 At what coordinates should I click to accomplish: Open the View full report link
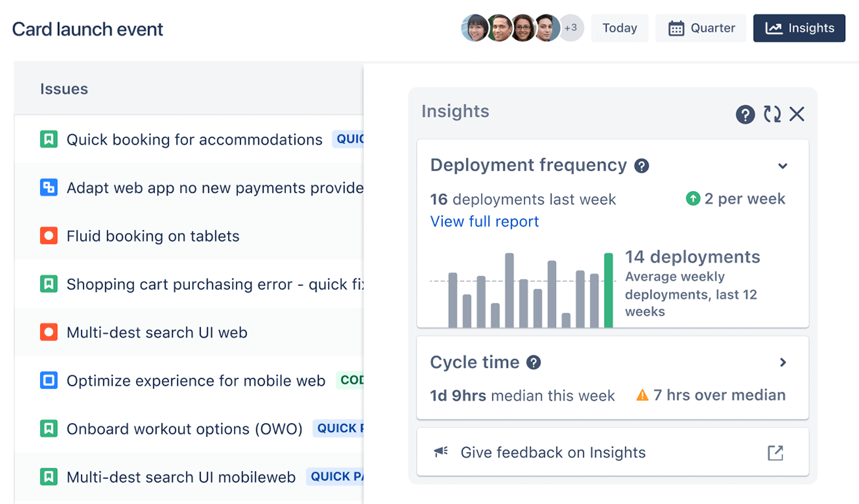click(x=484, y=221)
